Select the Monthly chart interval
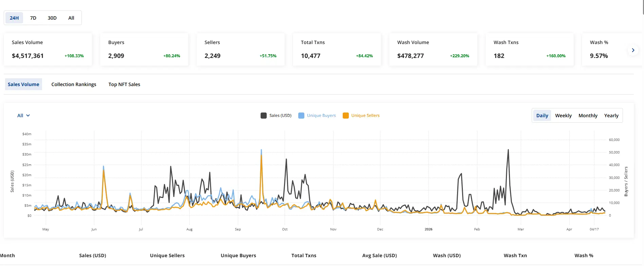 588,116
